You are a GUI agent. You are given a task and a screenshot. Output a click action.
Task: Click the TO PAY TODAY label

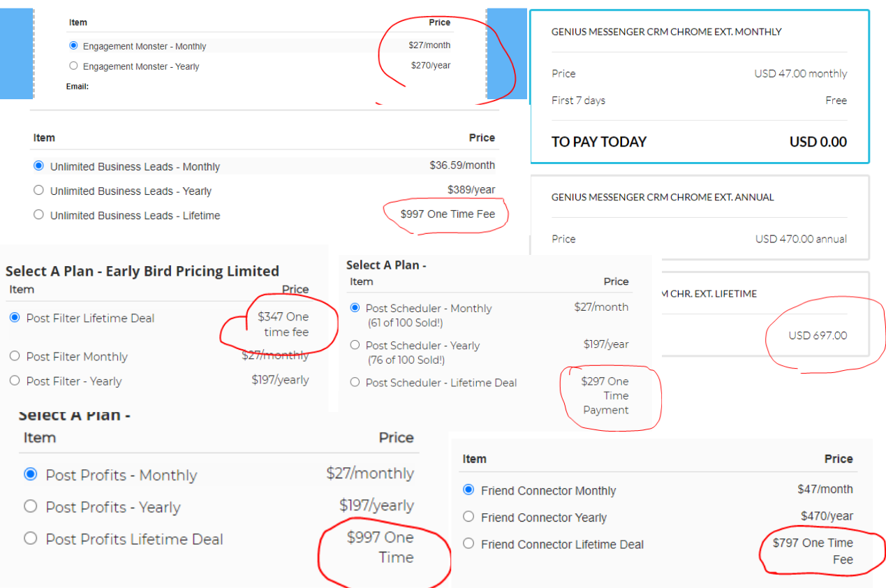(x=599, y=142)
